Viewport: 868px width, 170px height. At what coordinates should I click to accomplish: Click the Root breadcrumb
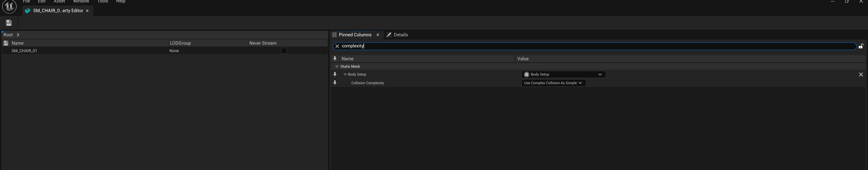click(x=8, y=35)
